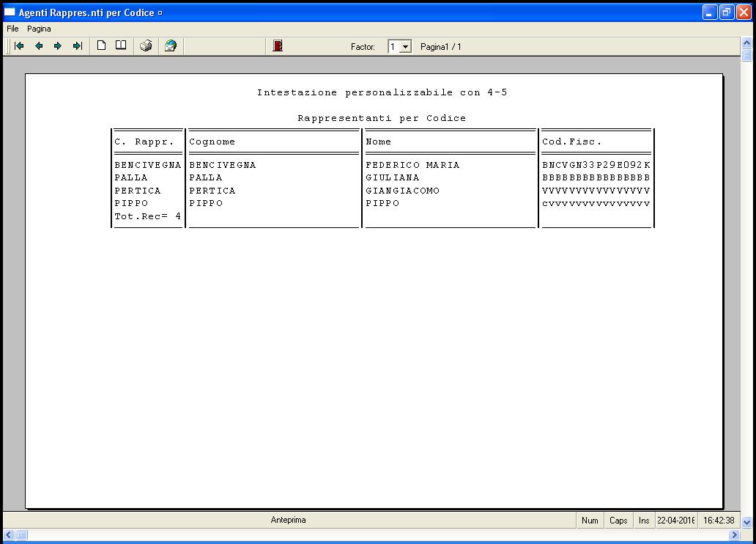The height and width of the screenshot is (544, 756).
Task: Click the Ins status bar indicator
Action: point(644,521)
